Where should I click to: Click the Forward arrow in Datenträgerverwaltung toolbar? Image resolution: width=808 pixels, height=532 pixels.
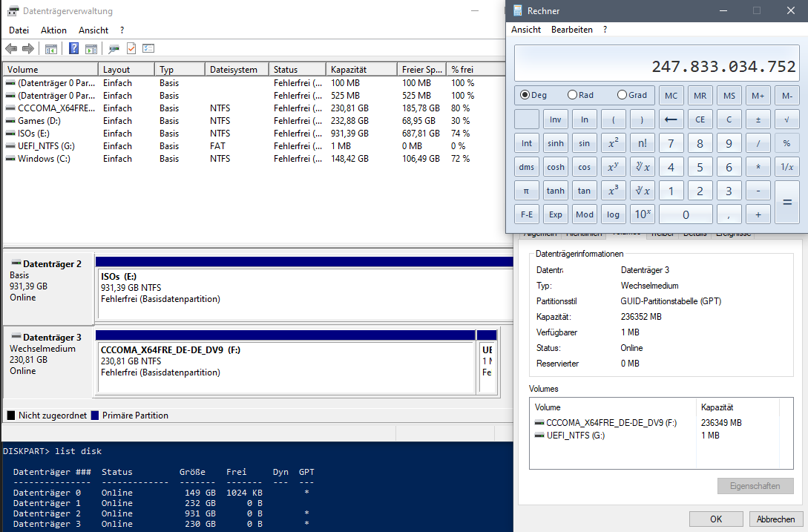pos(28,48)
